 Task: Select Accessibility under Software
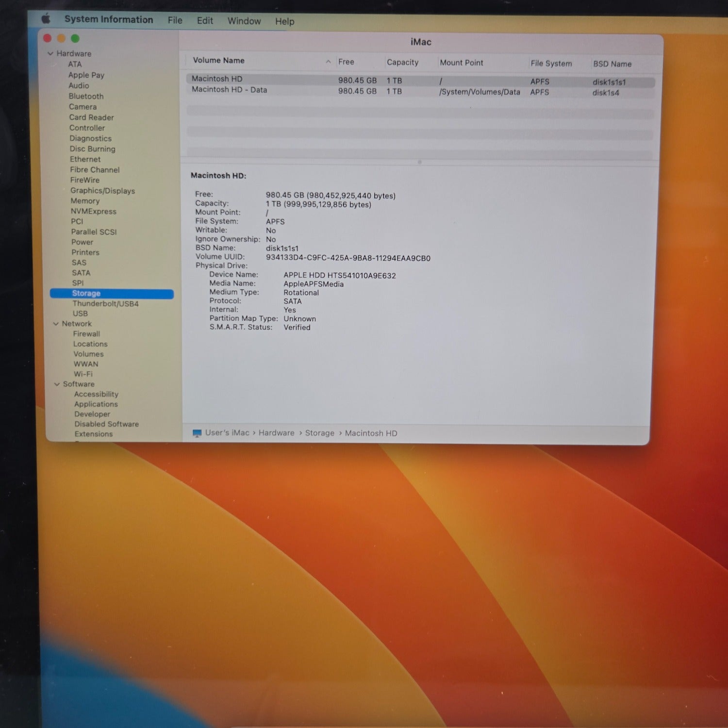96,394
